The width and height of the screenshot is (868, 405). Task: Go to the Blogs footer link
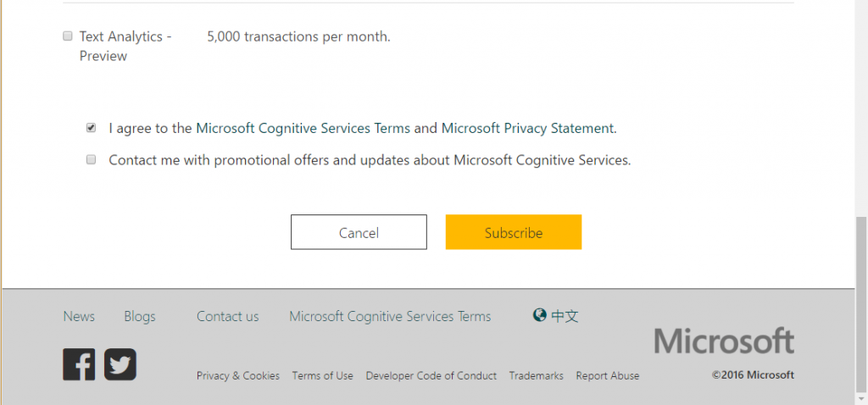140,316
